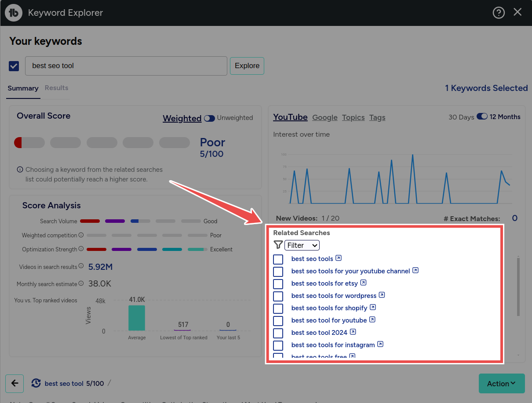Toggle 30 Days / 12 Months switch

click(x=482, y=116)
